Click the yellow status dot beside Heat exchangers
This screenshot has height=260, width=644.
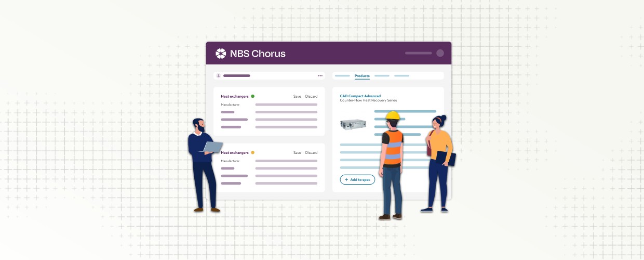(253, 153)
